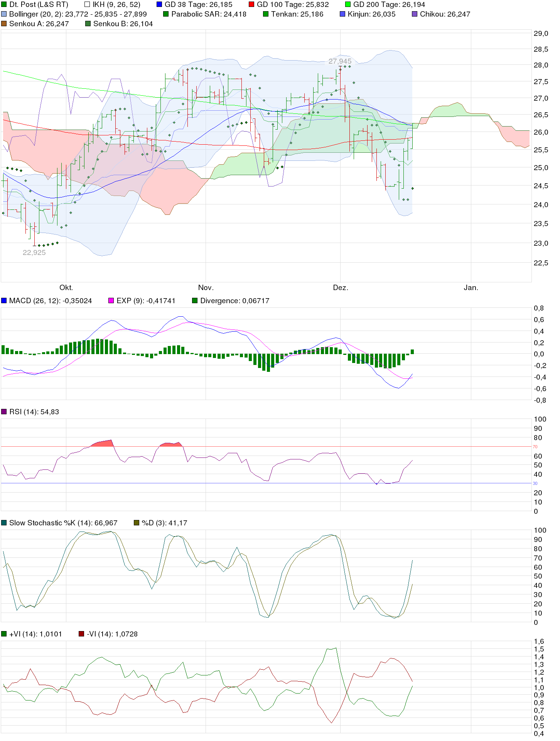Image resolution: width=560 pixels, height=741 pixels.
Task: Click the 'Dez.' month axis label
Action: pos(341,288)
